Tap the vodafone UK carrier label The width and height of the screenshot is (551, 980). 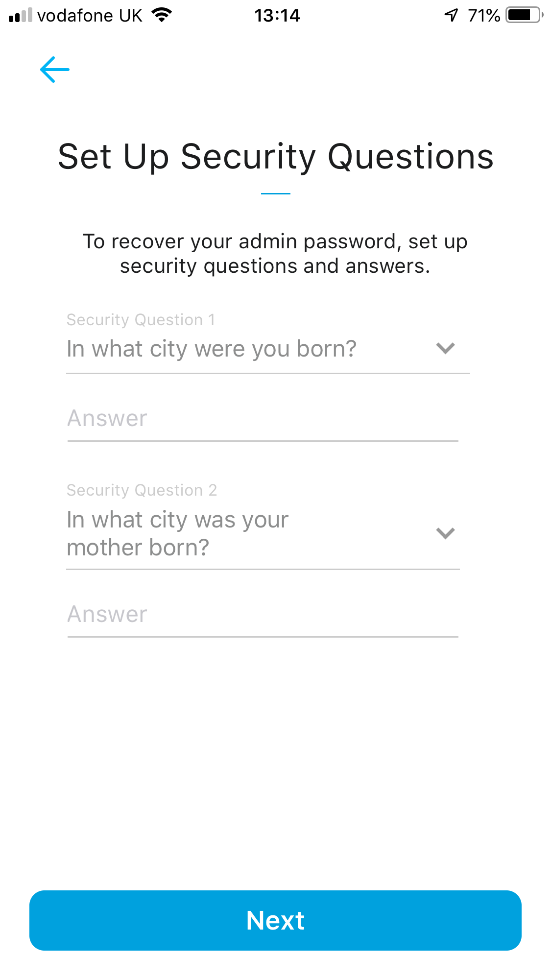pos(90,16)
